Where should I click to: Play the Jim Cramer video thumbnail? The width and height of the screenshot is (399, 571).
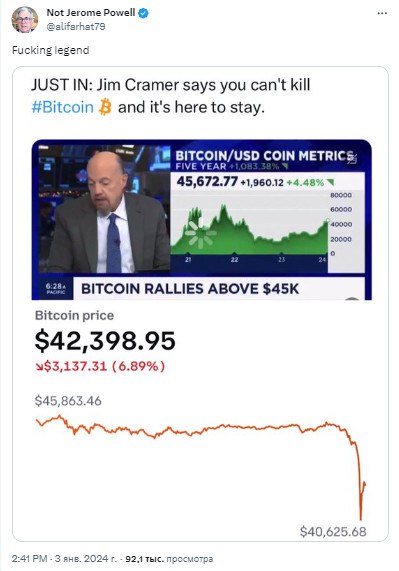click(201, 220)
